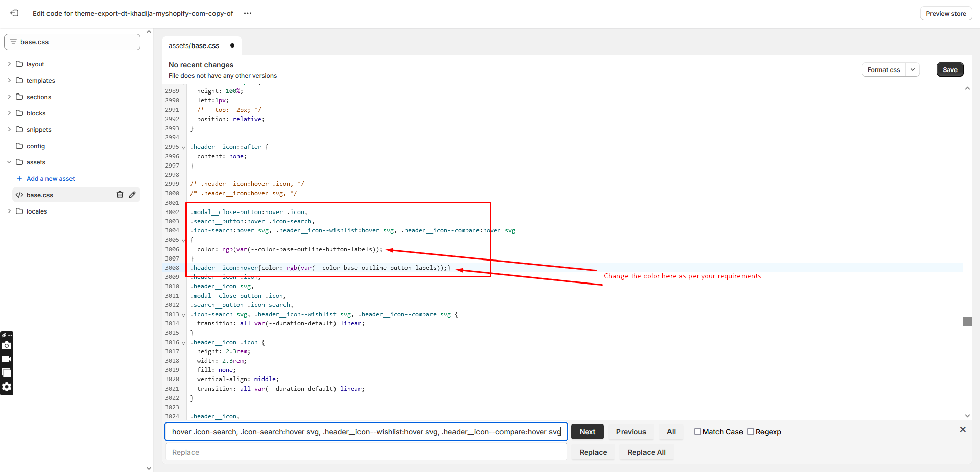Expand the snippets folder chevron
This screenshot has height=472, width=980.
9,129
